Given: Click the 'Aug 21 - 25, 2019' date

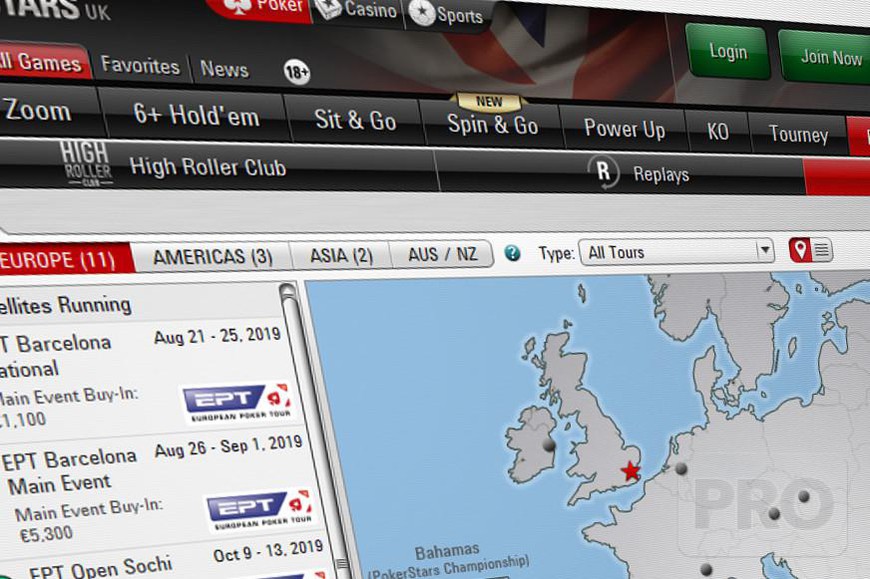Looking at the screenshot, I should [x=218, y=336].
